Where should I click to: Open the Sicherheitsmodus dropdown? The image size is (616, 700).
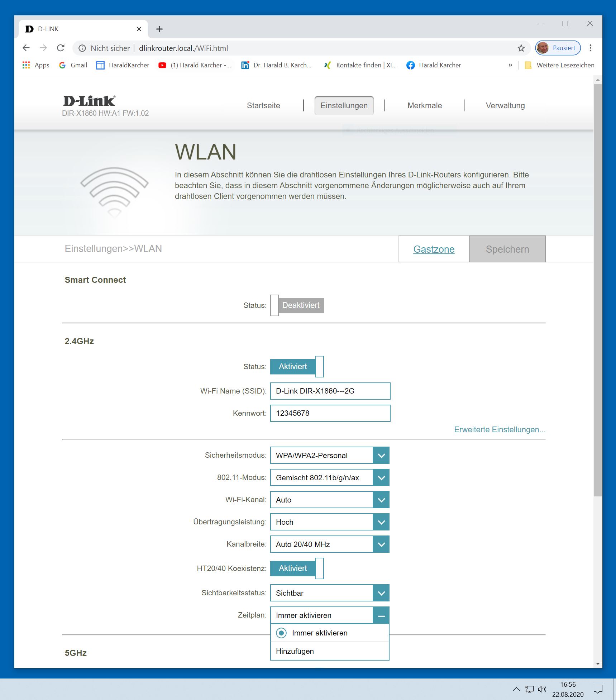click(x=330, y=456)
